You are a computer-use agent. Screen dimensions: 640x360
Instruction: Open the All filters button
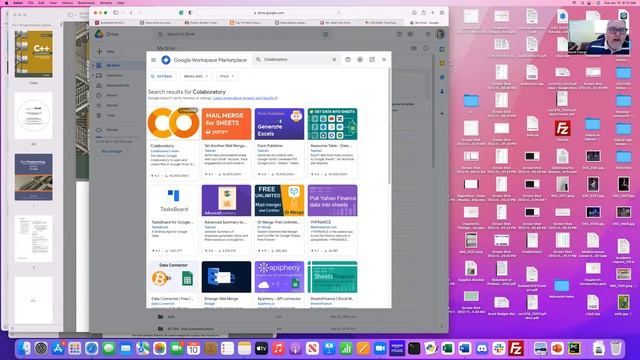click(x=162, y=76)
